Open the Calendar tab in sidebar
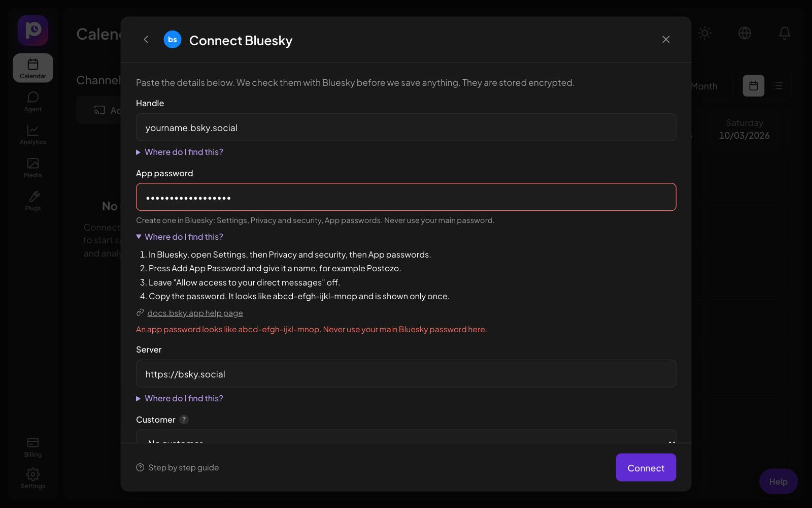 33,68
